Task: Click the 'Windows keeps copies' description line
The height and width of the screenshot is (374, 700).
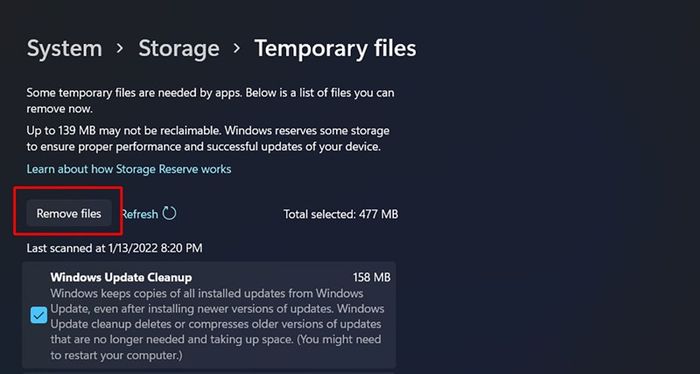Action: point(207,293)
